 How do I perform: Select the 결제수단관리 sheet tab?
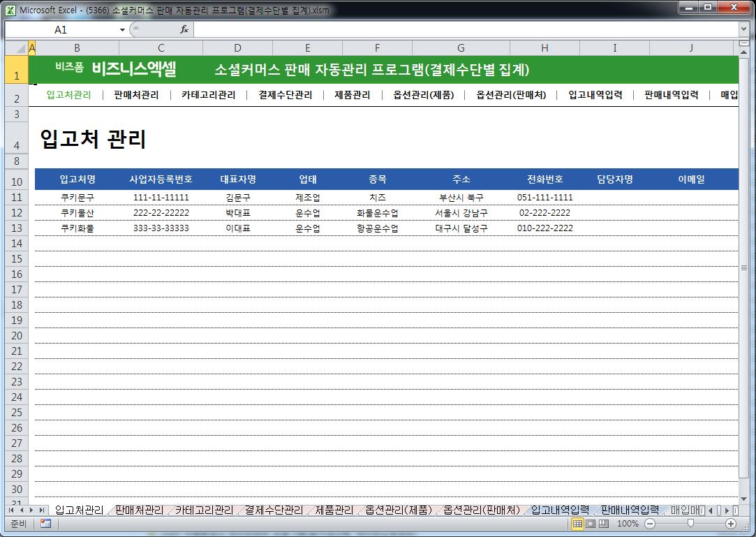(x=274, y=510)
